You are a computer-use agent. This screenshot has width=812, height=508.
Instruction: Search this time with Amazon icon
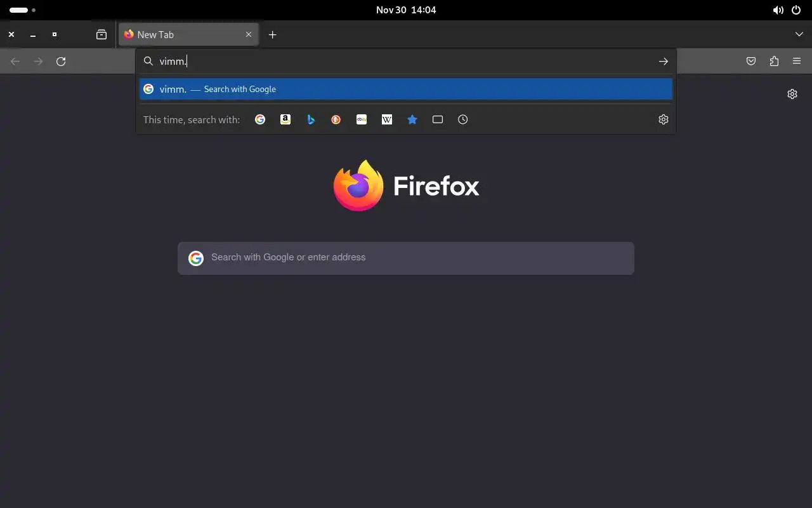[285, 119]
